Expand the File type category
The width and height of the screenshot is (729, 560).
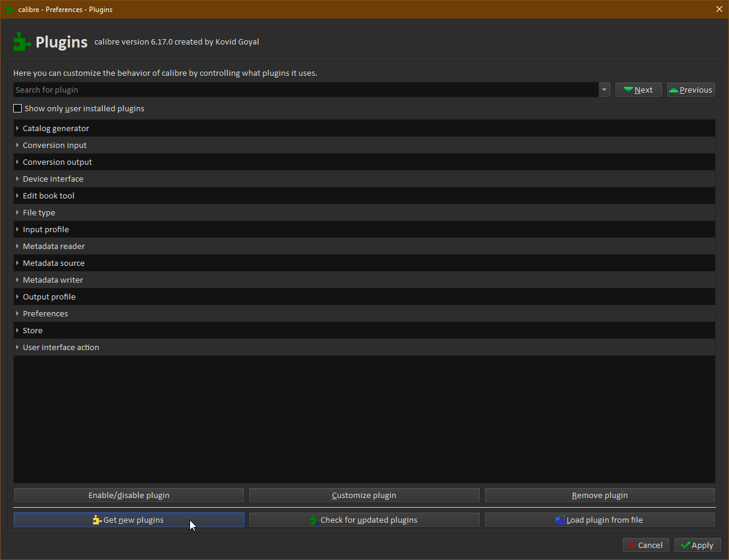pyautogui.click(x=17, y=212)
